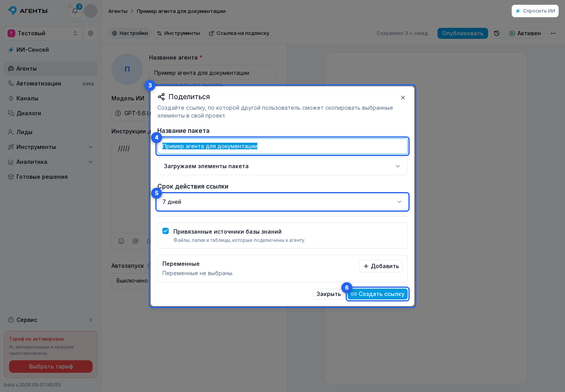Click the @ mention icon in editor
Screen dimensions: 565x392
point(135,241)
